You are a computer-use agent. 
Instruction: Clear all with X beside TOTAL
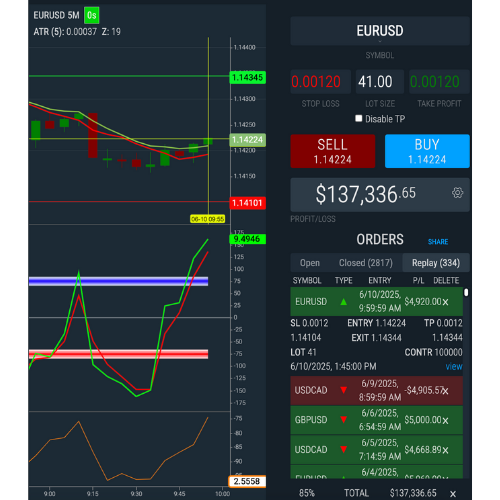click(x=453, y=493)
